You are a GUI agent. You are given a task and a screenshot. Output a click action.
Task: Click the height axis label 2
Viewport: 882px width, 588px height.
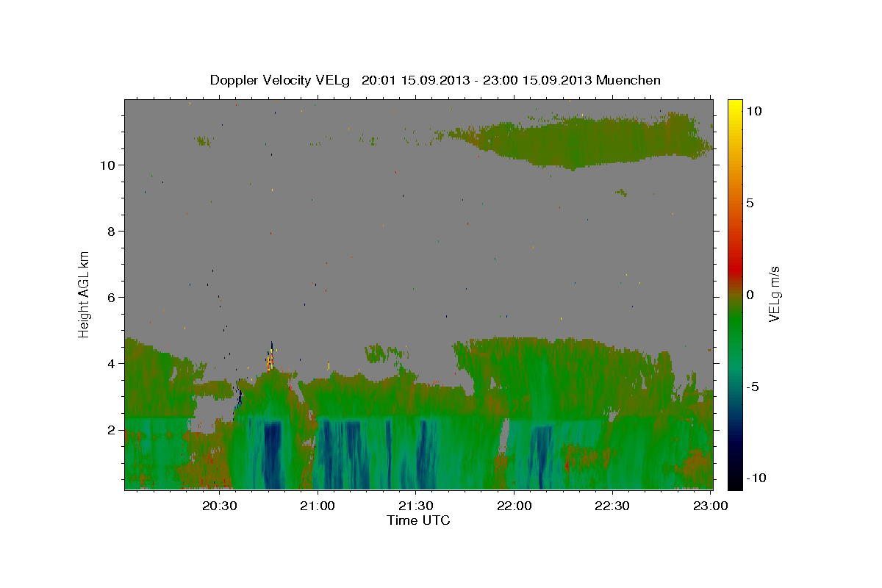coord(110,429)
